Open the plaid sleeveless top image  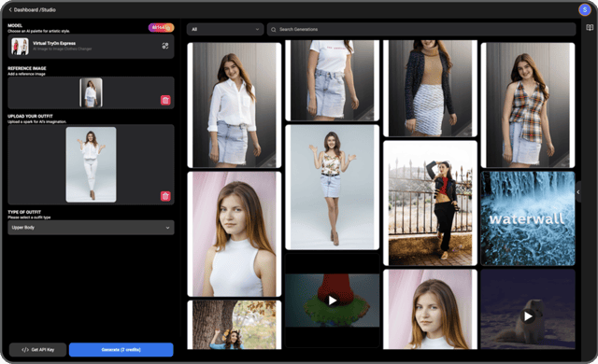click(x=528, y=105)
